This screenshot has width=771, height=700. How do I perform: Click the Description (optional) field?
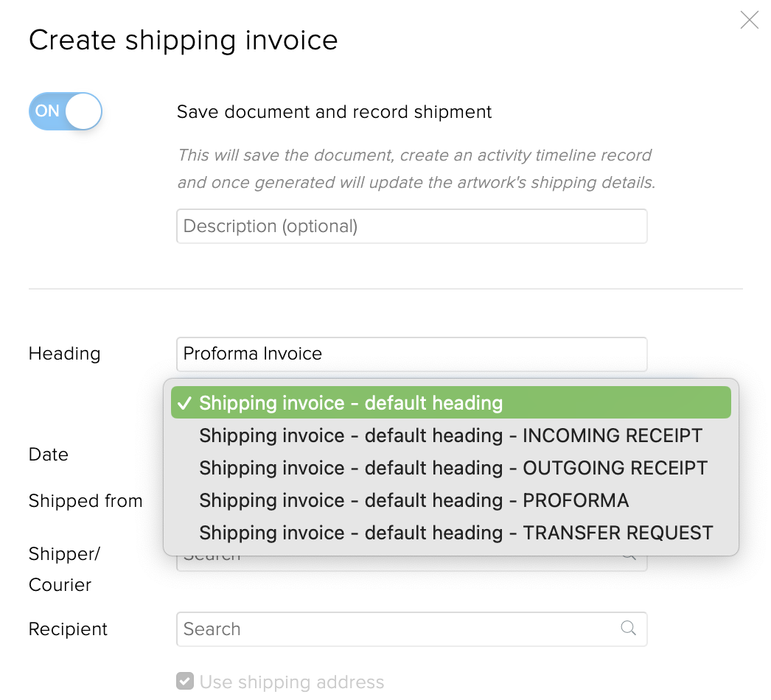point(411,226)
